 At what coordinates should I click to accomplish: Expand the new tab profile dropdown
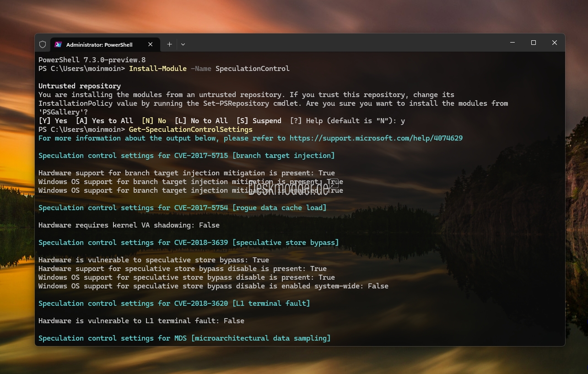(x=183, y=44)
